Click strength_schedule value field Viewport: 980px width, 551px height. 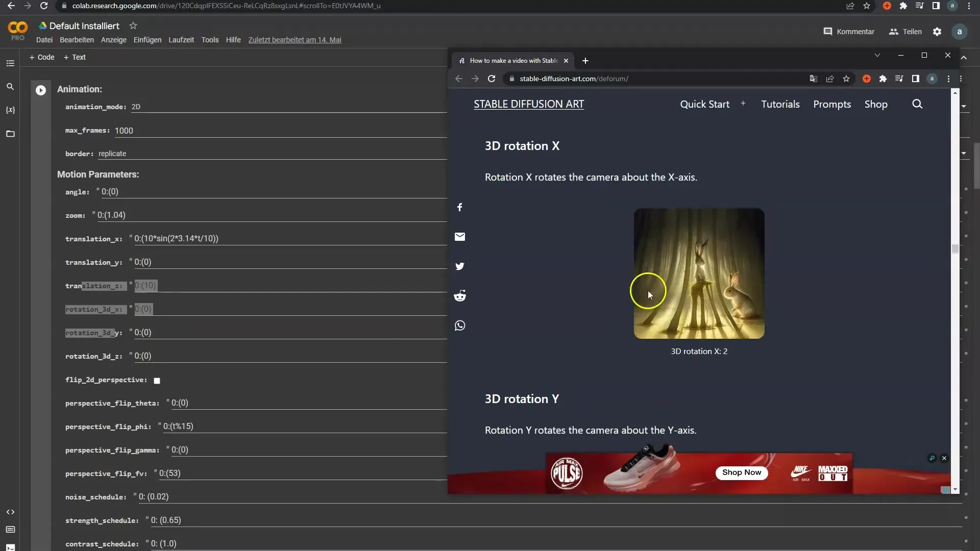(x=556, y=520)
